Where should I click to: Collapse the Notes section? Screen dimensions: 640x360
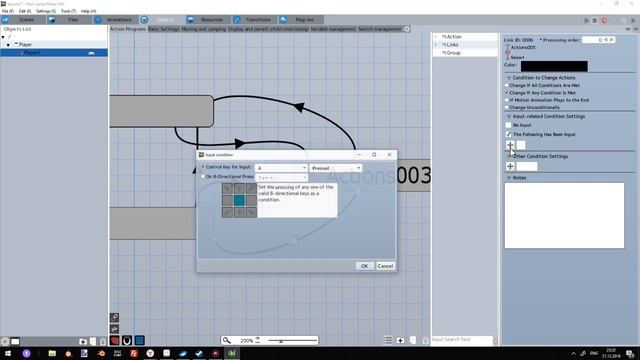(x=509, y=178)
